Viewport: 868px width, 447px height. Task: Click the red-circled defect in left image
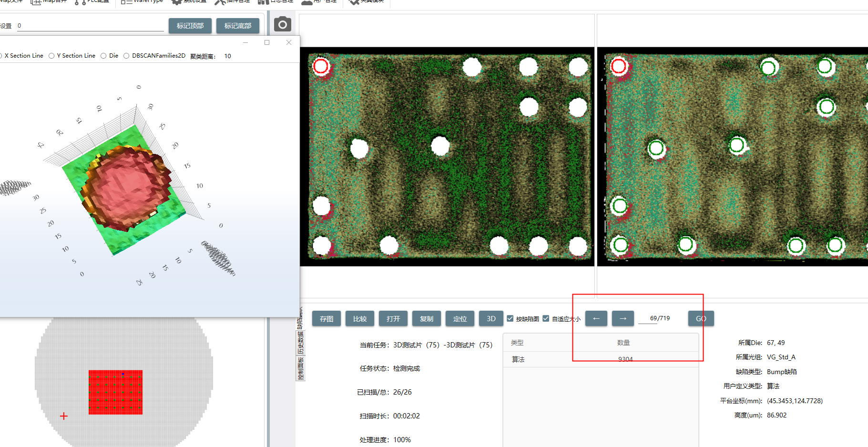click(x=321, y=66)
